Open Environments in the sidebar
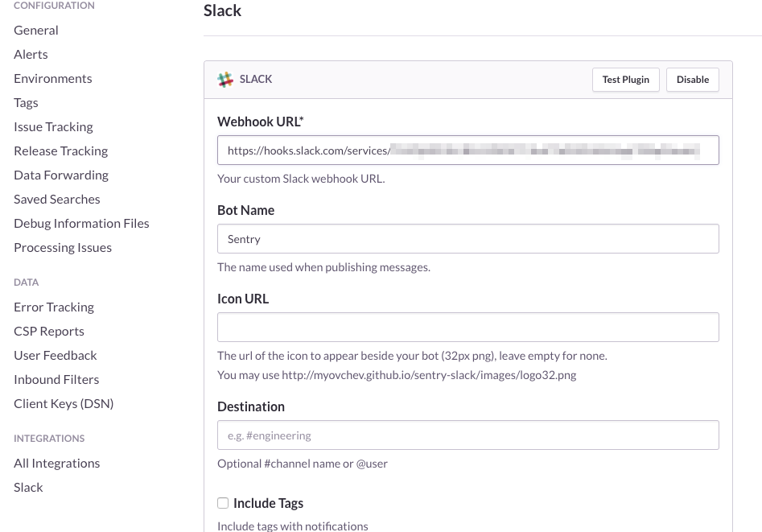762x532 pixels. pyautogui.click(x=53, y=78)
